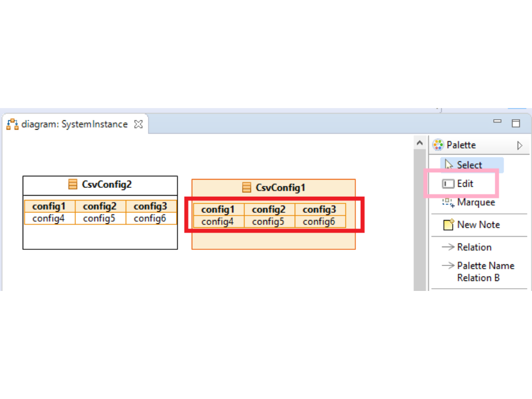Collapse the Palette using its arrow
Screen dimensions: 532x399
coord(519,145)
